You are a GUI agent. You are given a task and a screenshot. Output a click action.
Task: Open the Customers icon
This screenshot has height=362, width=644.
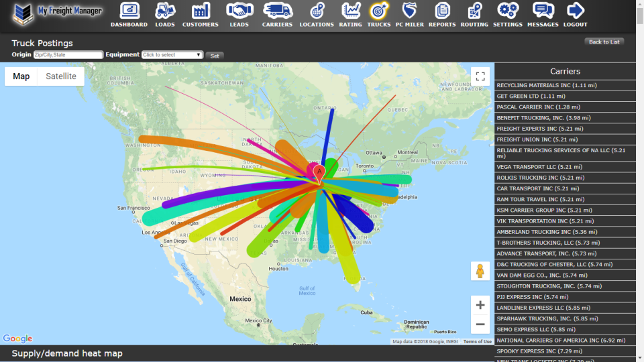[201, 11]
